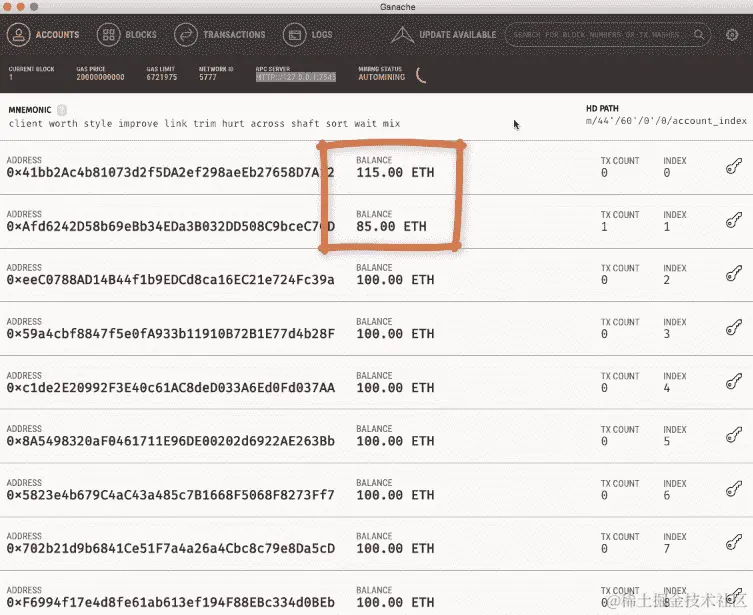Click the Accounts person icon

click(x=19, y=35)
